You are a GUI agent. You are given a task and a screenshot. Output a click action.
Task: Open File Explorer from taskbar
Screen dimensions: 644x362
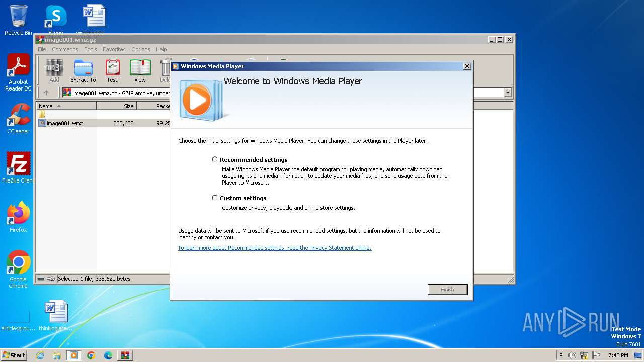pyautogui.click(x=57, y=355)
